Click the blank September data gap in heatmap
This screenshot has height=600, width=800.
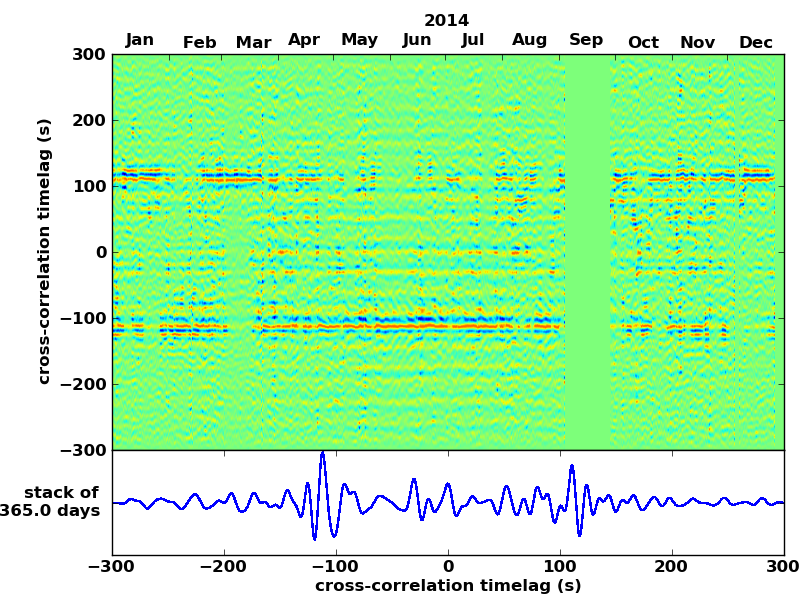[588, 252]
